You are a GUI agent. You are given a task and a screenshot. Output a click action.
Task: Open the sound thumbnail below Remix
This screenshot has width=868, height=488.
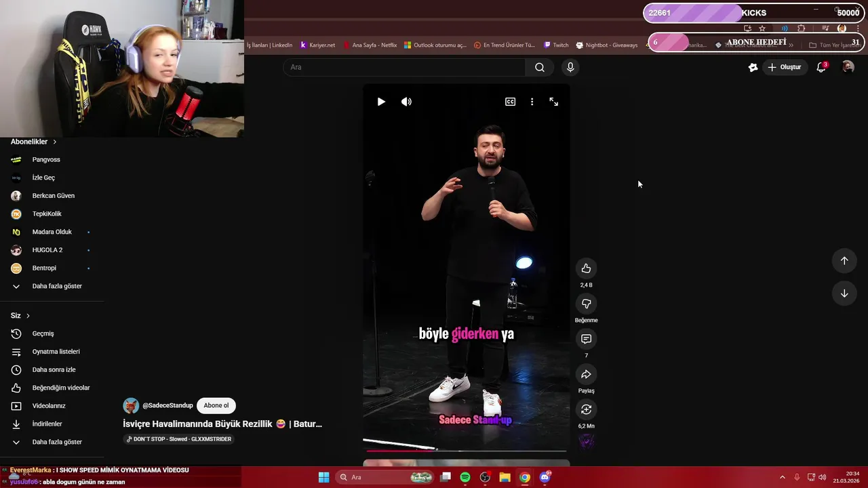tap(586, 442)
